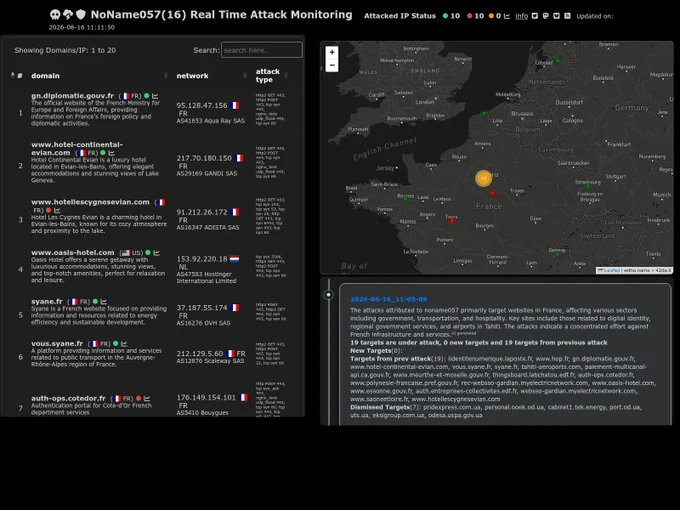The width and height of the screenshot is (680, 510).
Task: Click 'AS41653 Aqua Ray SAS' network text
Action: point(210,121)
